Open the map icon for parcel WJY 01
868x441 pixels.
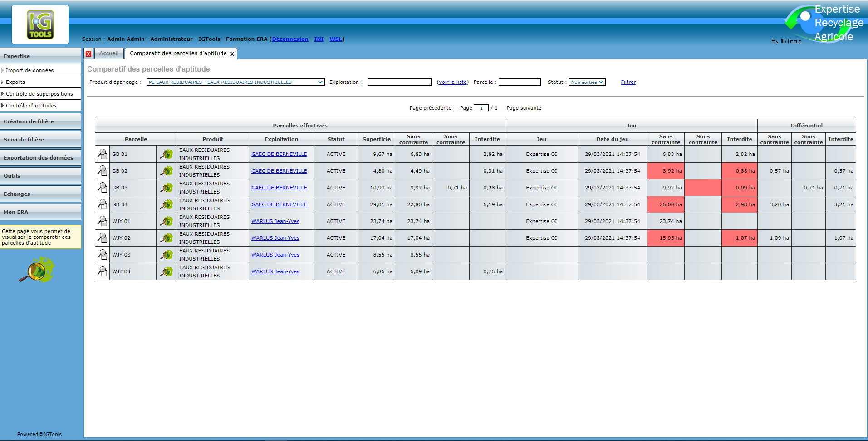click(x=167, y=221)
